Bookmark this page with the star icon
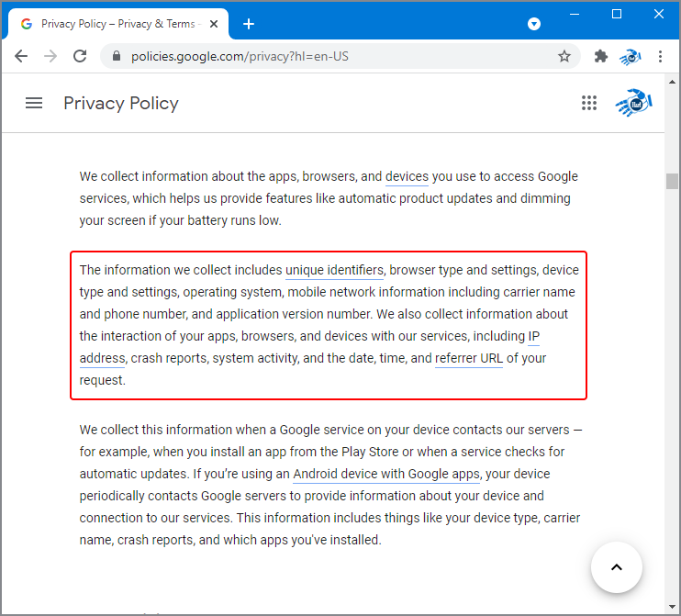Viewport: 681px width, 616px height. (564, 56)
